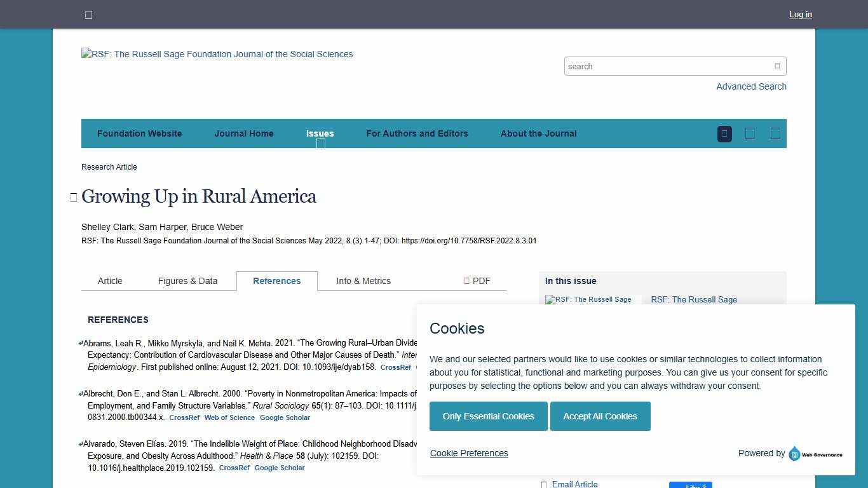Image resolution: width=868 pixels, height=488 pixels.
Task: Expand the Issues dropdown menu
Action: [x=320, y=133]
